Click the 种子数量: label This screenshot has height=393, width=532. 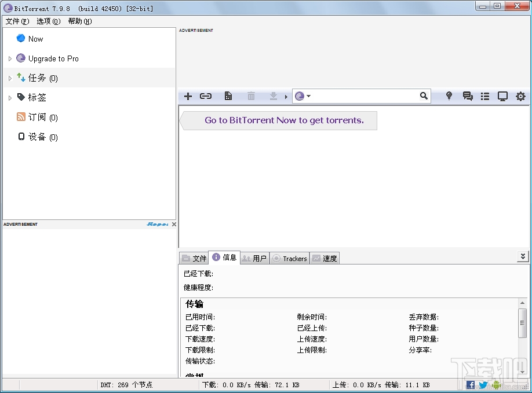(424, 328)
